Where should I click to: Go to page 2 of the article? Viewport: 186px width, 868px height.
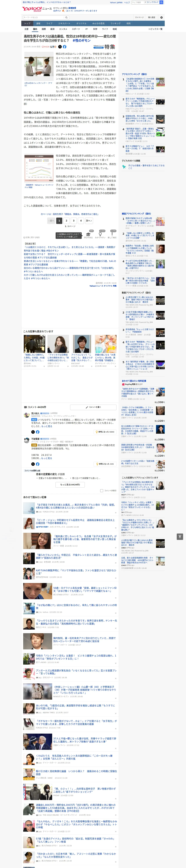coord(66,221)
